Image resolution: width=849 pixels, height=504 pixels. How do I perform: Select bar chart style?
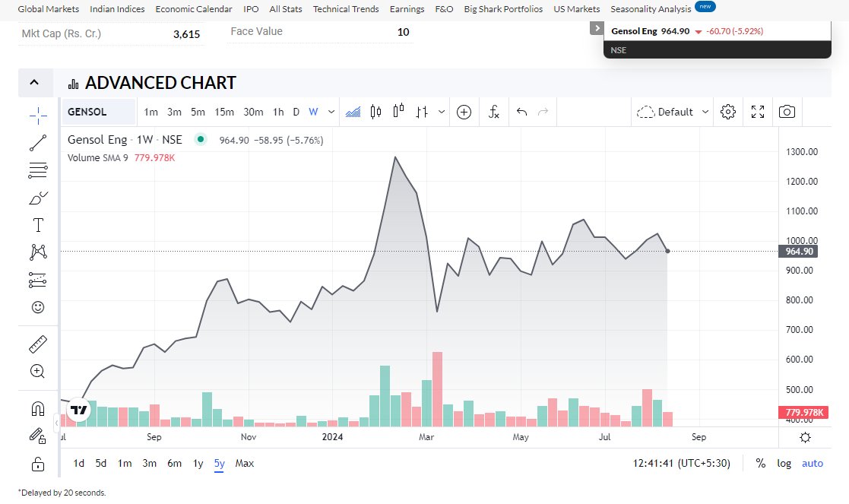[422, 112]
